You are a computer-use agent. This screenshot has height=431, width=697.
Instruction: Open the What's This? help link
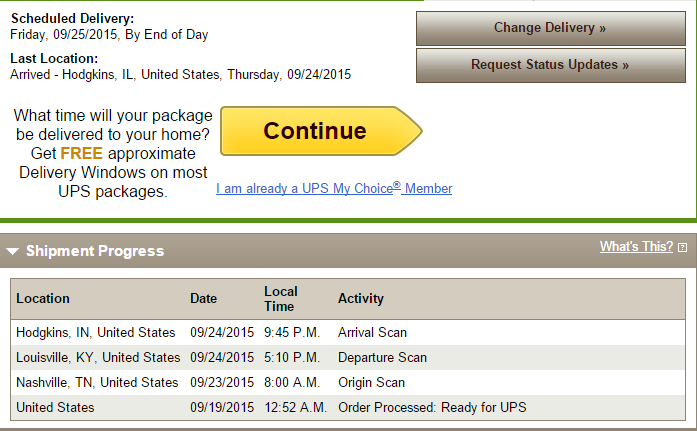point(637,246)
